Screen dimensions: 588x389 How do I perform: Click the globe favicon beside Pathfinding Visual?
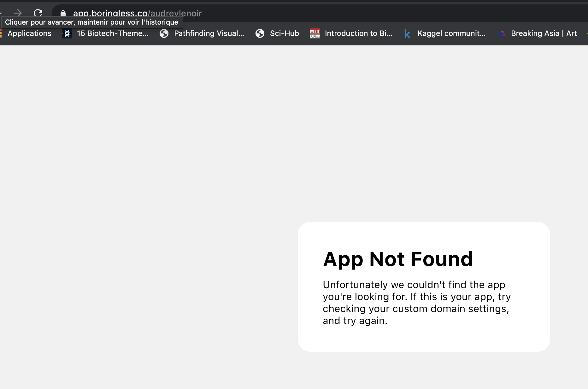(164, 33)
